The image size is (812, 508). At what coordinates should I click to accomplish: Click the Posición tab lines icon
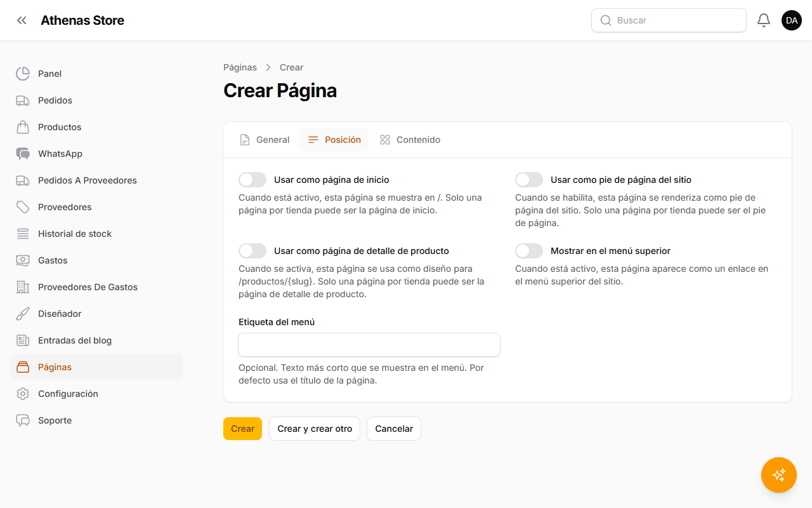click(313, 140)
